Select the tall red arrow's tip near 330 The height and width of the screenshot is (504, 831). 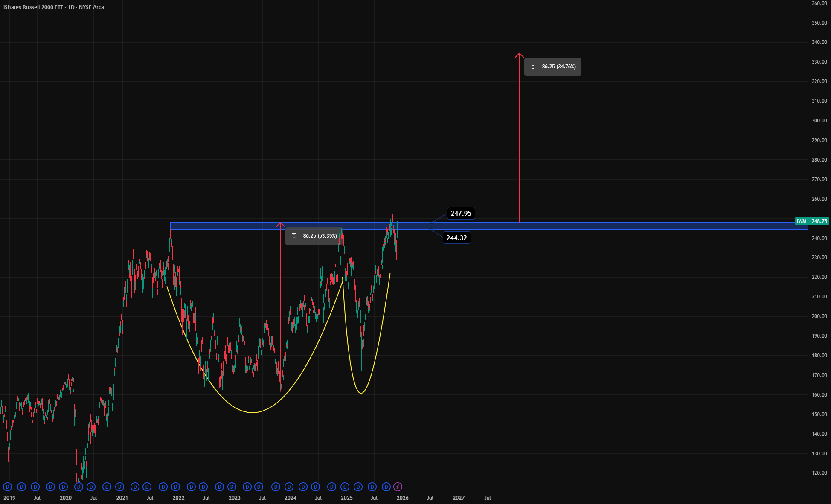tap(519, 55)
